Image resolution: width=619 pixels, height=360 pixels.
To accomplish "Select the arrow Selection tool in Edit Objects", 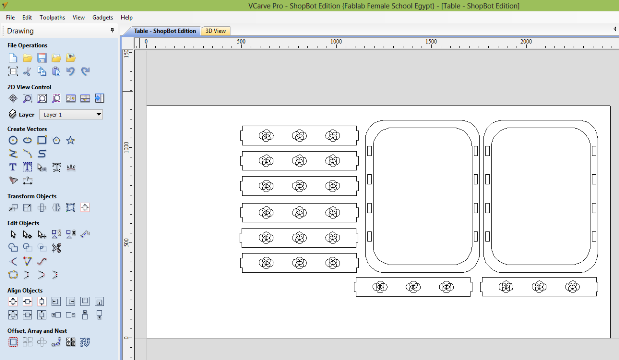I will coord(13,234).
